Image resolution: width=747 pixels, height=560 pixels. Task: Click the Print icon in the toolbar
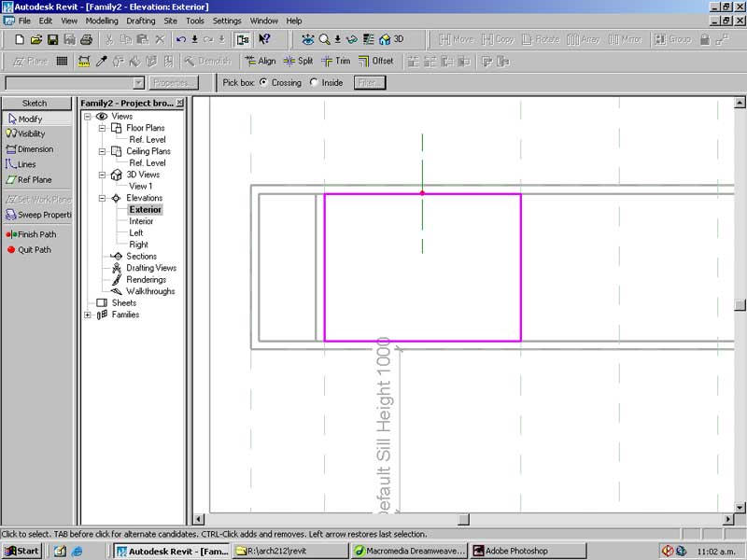[x=86, y=39]
